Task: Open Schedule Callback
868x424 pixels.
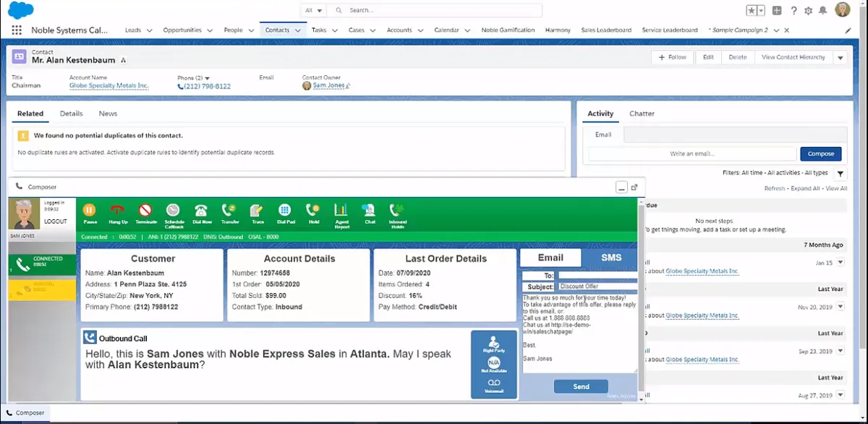Action: (174, 211)
